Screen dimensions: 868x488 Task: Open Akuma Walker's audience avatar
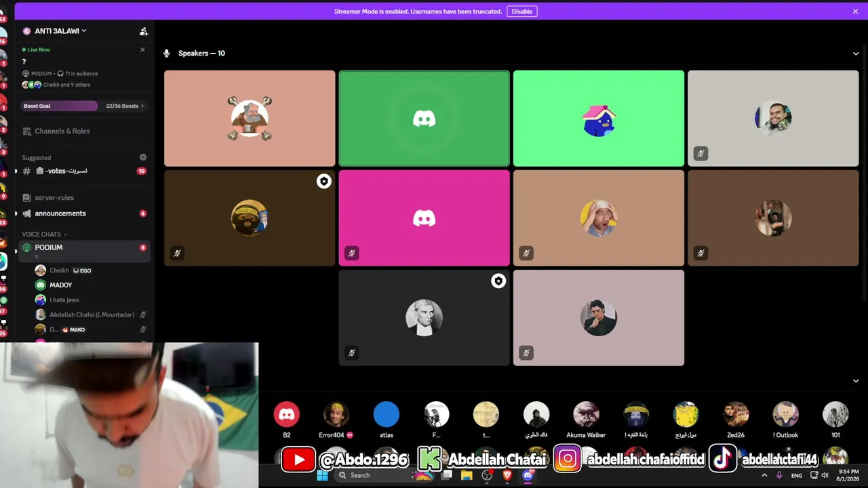point(586,415)
